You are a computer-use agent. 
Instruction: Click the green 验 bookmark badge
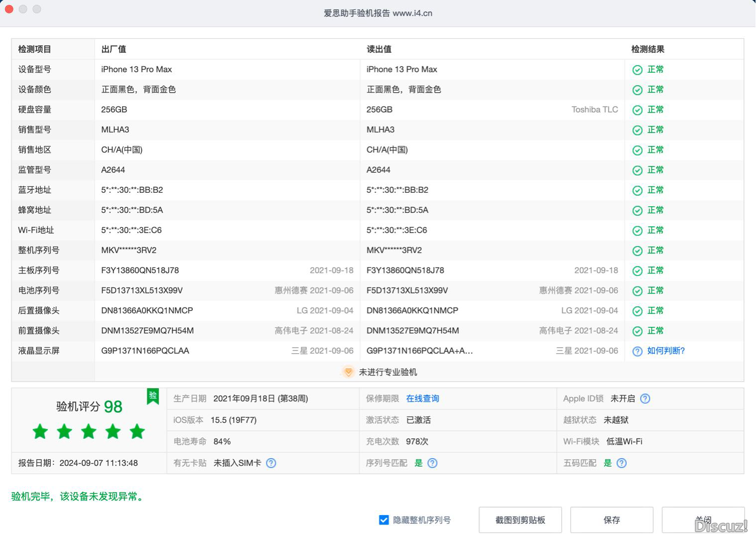click(153, 396)
